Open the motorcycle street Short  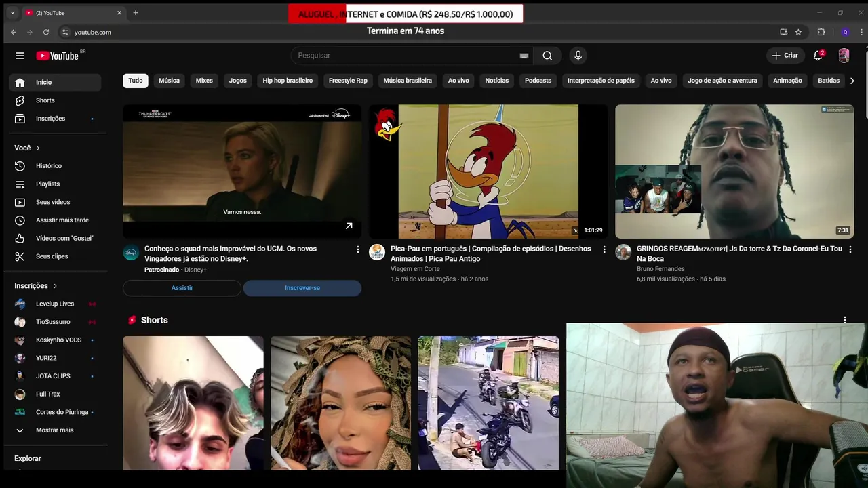488,403
